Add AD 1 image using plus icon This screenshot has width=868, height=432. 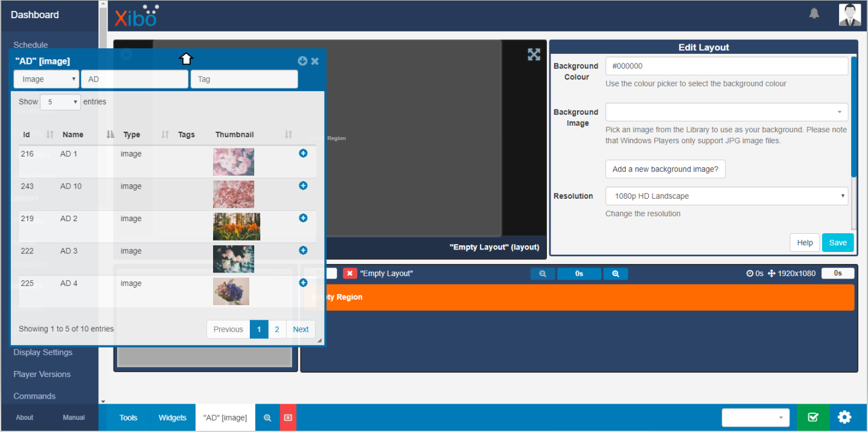pyautogui.click(x=303, y=153)
